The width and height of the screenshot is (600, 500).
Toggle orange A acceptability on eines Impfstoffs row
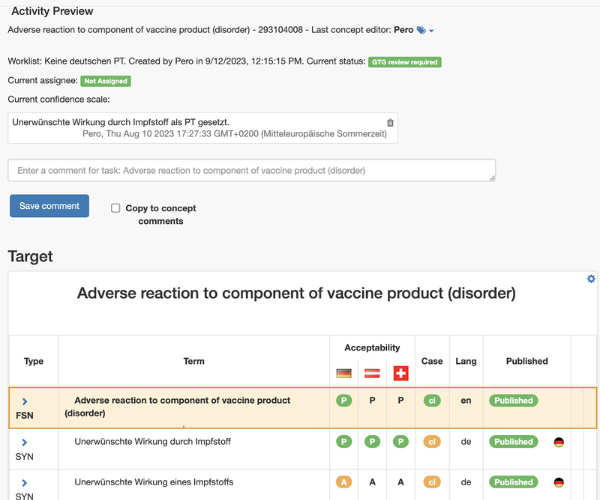click(x=344, y=482)
